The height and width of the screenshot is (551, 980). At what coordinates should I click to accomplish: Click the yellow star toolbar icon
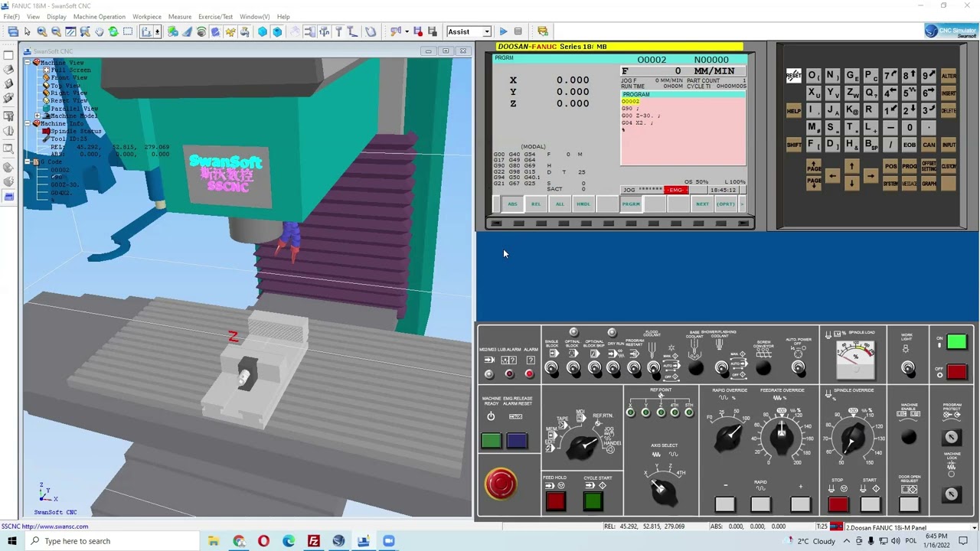[230, 31]
